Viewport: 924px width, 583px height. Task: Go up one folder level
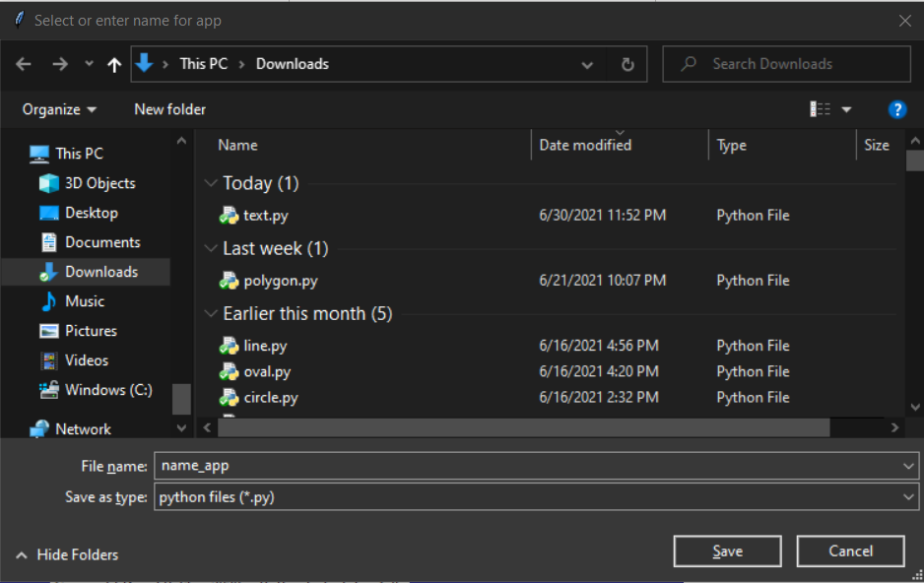(114, 64)
